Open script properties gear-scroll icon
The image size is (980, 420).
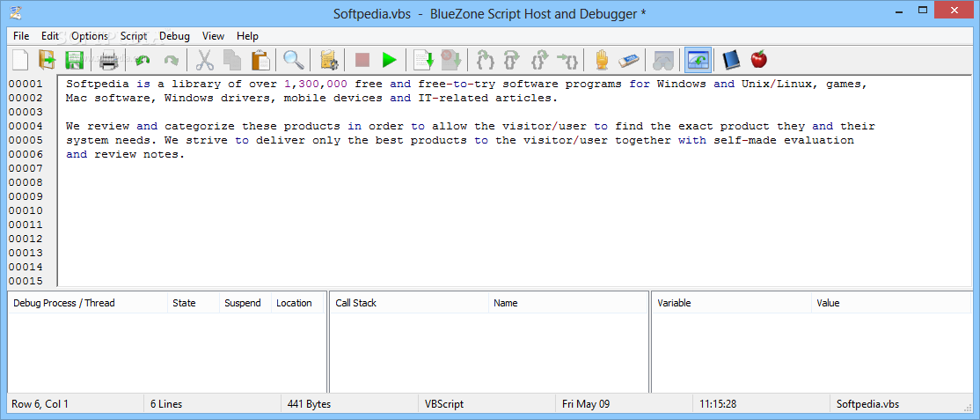[329, 60]
